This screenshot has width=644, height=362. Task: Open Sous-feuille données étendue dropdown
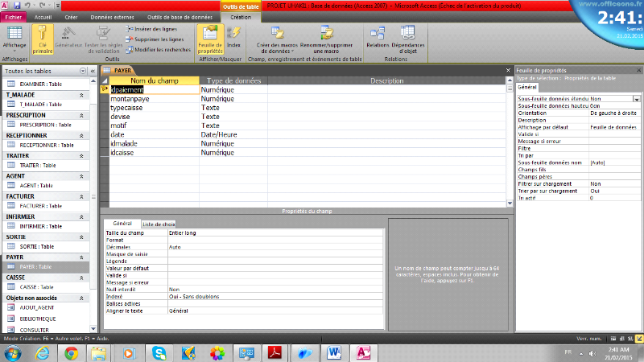click(x=636, y=98)
